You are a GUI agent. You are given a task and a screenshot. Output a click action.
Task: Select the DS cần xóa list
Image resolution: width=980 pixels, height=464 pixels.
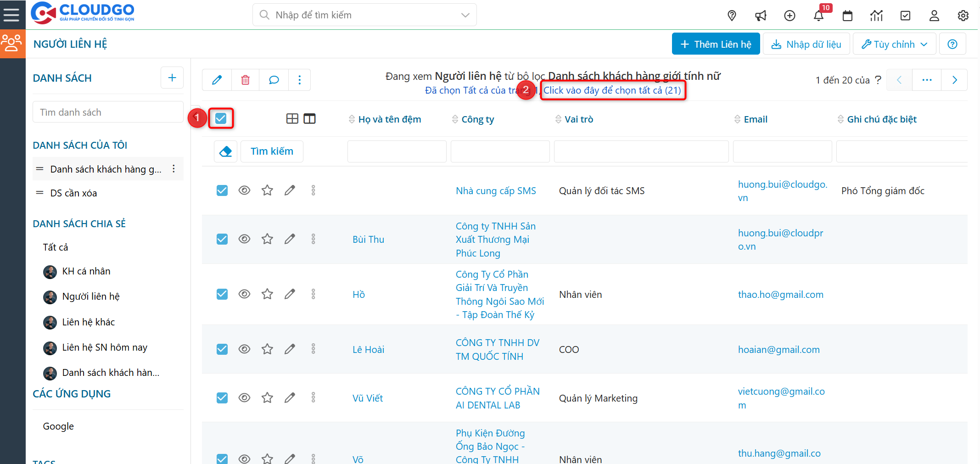click(x=73, y=193)
